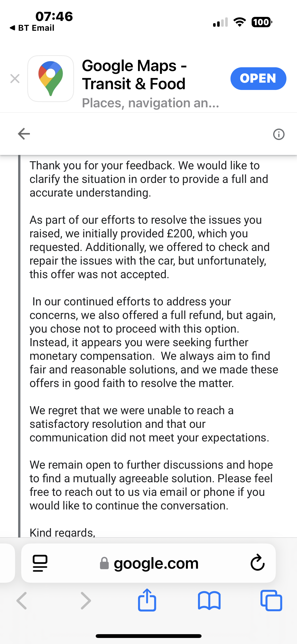Tap the 07:46 clock in status bar
Image resolution: width=297 pixels, height=644 pixels.
coord(54,16)
